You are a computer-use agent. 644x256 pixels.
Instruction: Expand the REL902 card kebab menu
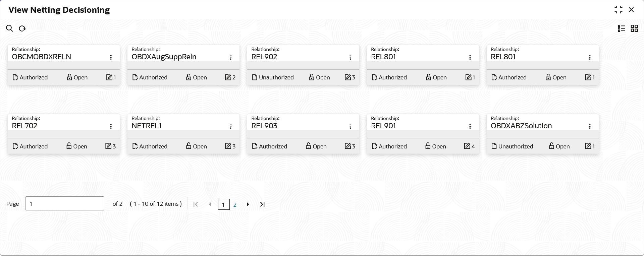(x=351, y=57)
